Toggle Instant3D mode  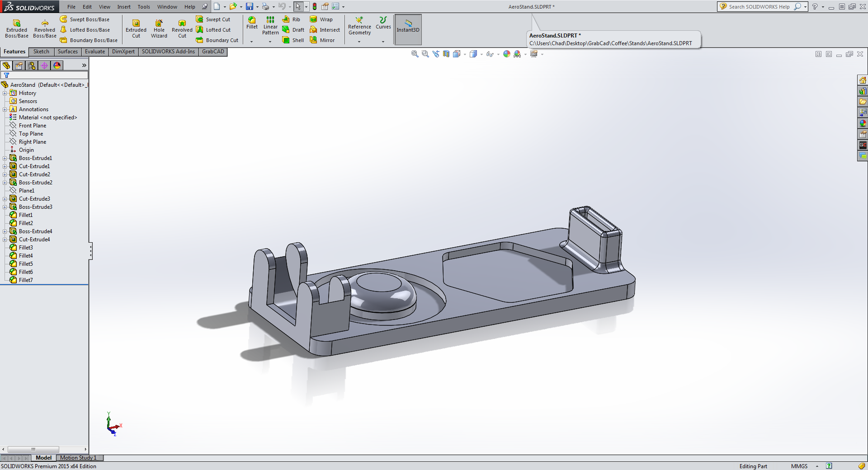click(x=408, y=29)
